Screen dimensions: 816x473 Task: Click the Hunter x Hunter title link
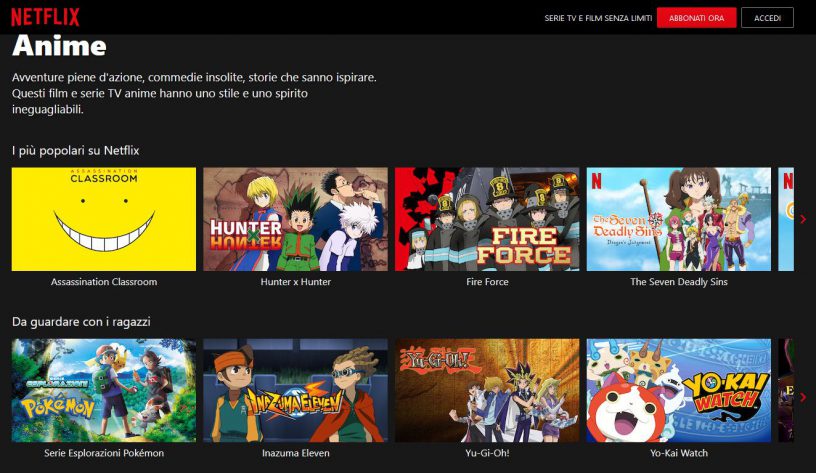pos(295,282)
